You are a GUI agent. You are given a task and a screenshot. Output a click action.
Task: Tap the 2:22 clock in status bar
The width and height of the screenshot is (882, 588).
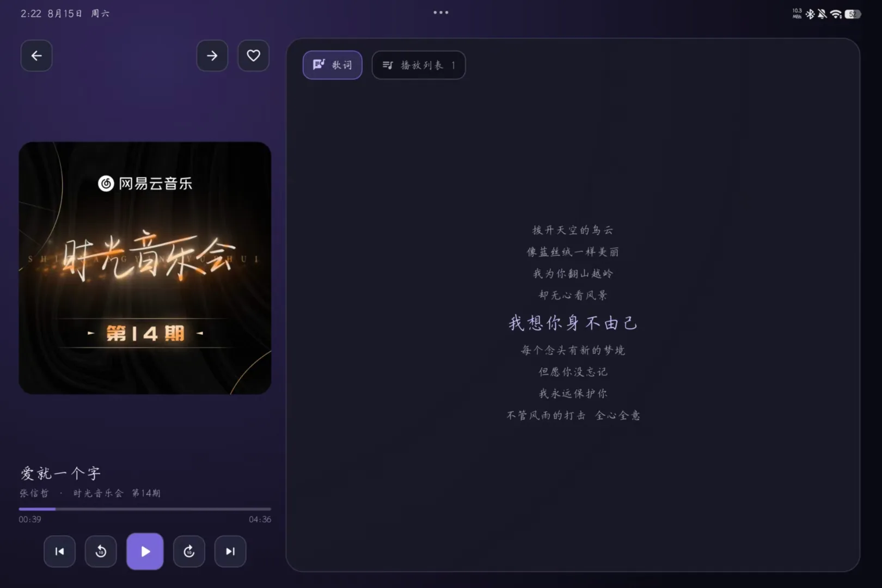coord(30,14)
